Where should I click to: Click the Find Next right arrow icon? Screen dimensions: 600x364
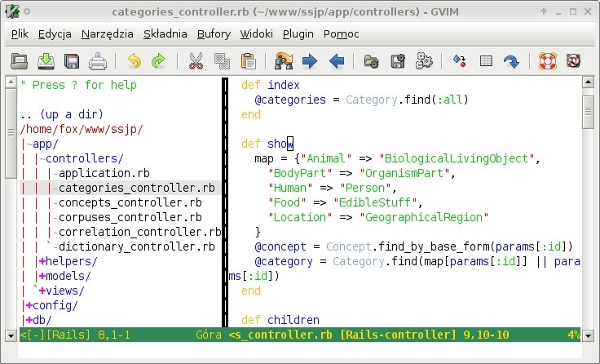click(x=310, y=61)
